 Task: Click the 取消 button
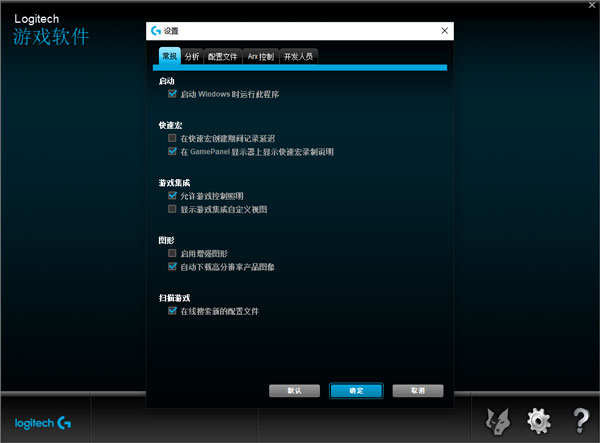coord(418,391)
